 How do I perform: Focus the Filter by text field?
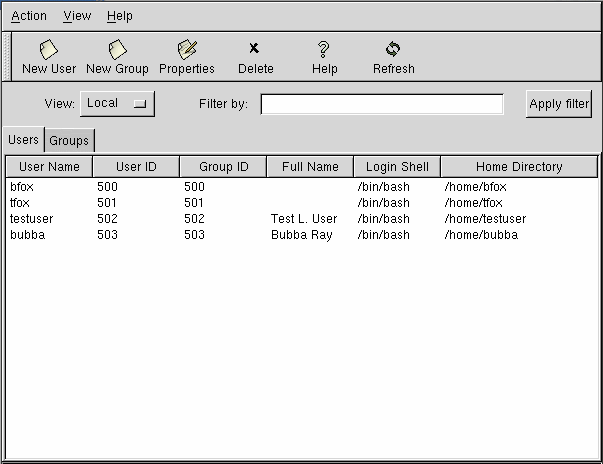[382, 104]
